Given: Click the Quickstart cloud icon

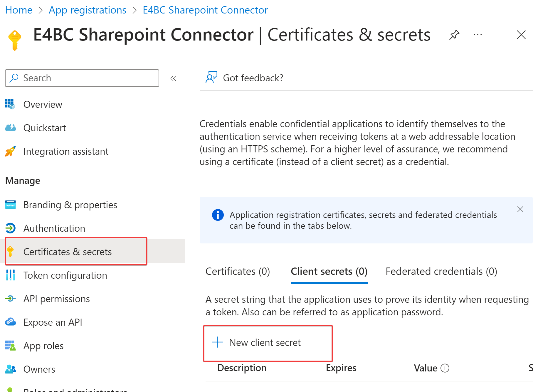Looking at the screenshot, I should tap(11, 128).
